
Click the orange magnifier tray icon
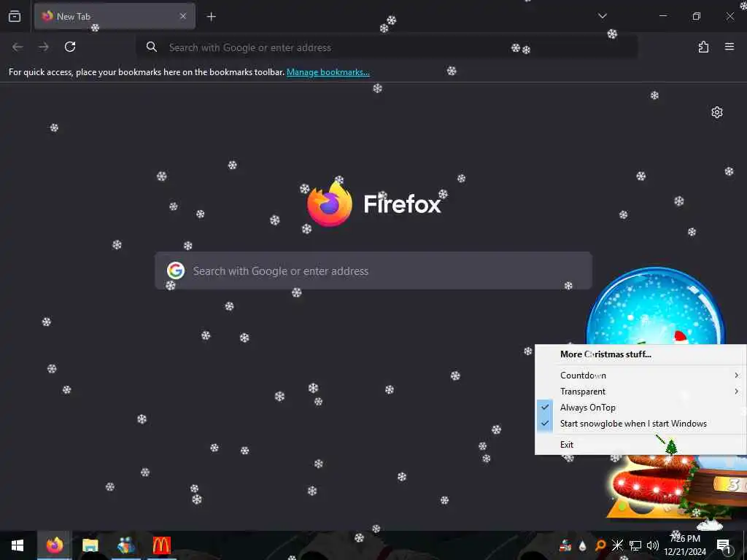pyautogui.click(x=600, y=545)
